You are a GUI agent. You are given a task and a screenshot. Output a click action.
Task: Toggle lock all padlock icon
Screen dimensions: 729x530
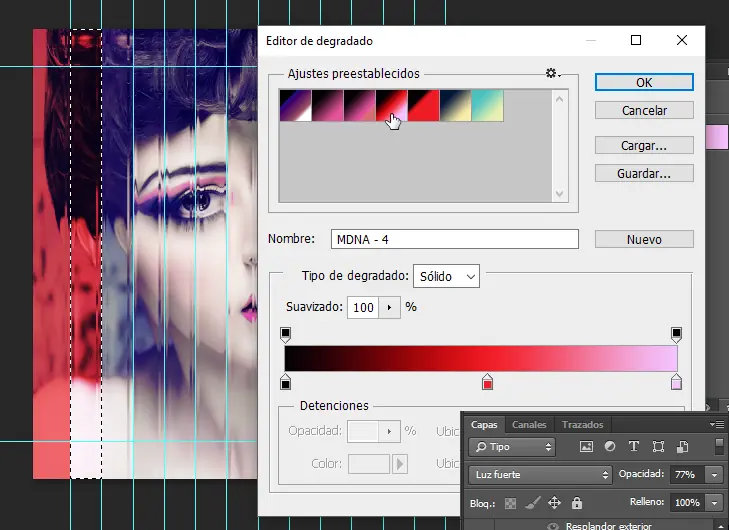576,502
